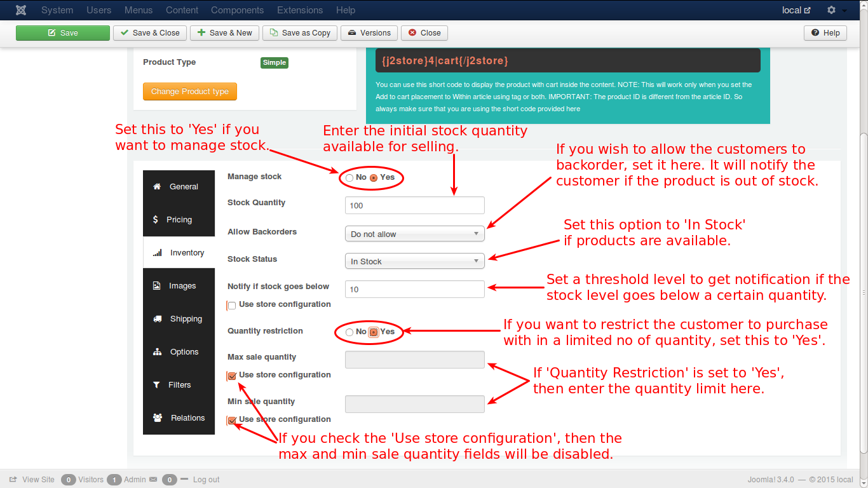Set Quantity restriction to No

(x=349, y=332)
